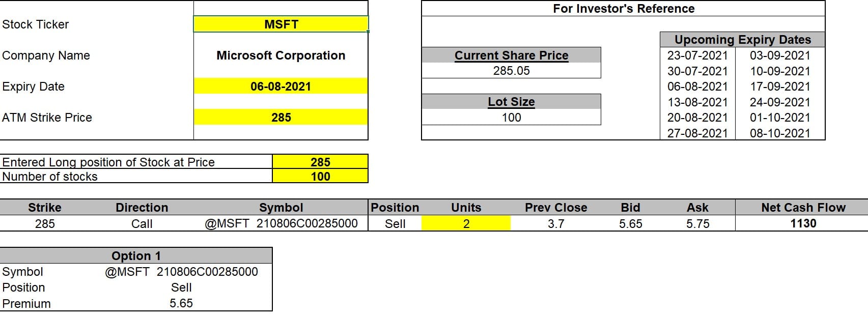Image resolution: width=868 pixels, height=316 pixels.
Task: Click the MSFT stock ticker cell
Action: click(281, 24)
